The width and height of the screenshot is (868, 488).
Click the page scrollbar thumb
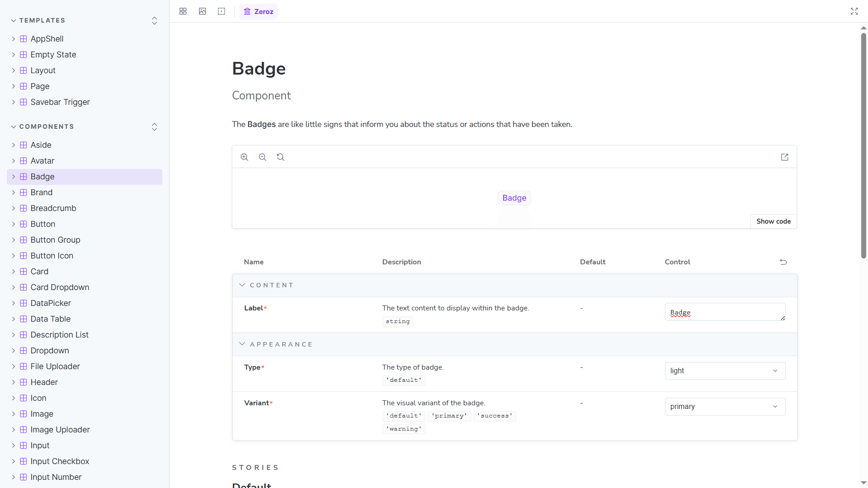863,145
